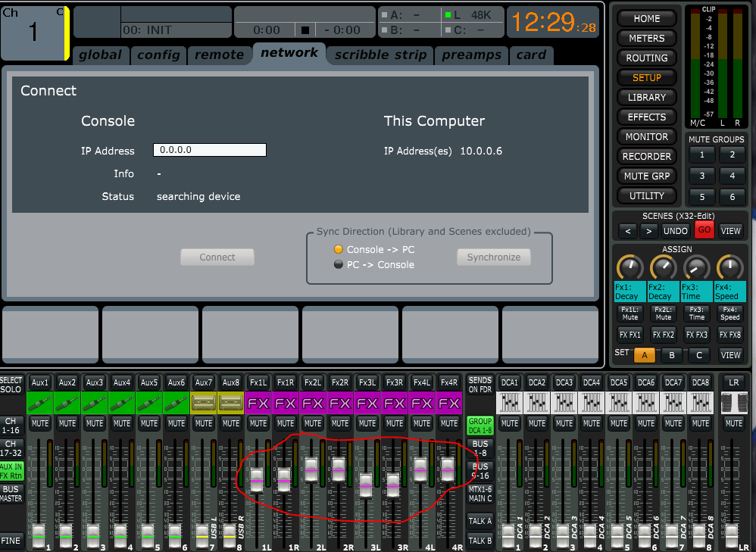Click the Fx1L purple FX icon

[x=258, y=403]
